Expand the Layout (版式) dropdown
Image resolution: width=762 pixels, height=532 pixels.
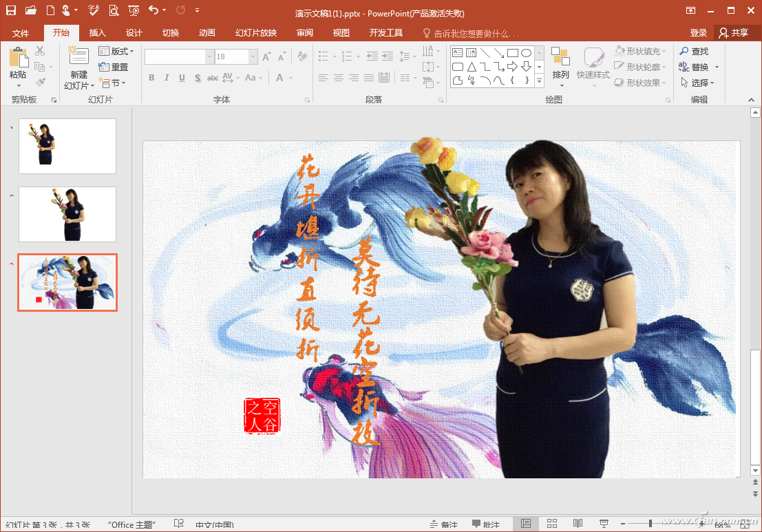click(x=116, y=51)
